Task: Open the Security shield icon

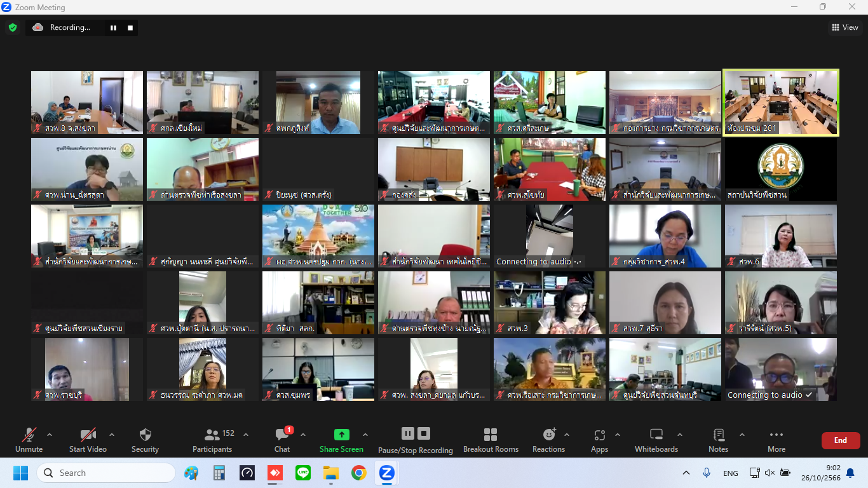Action: (145, 435)
